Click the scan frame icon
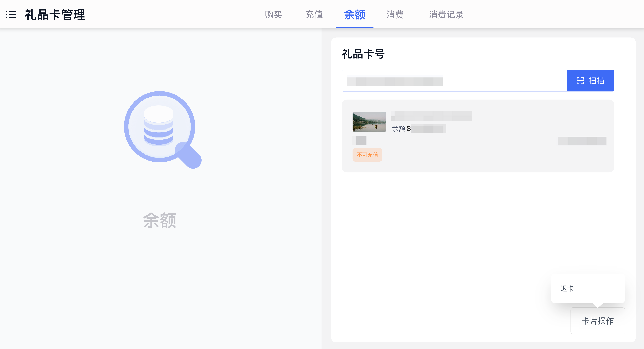Viewport: 644px width, 349px height. pyautogui.click(x=580, y=81)
